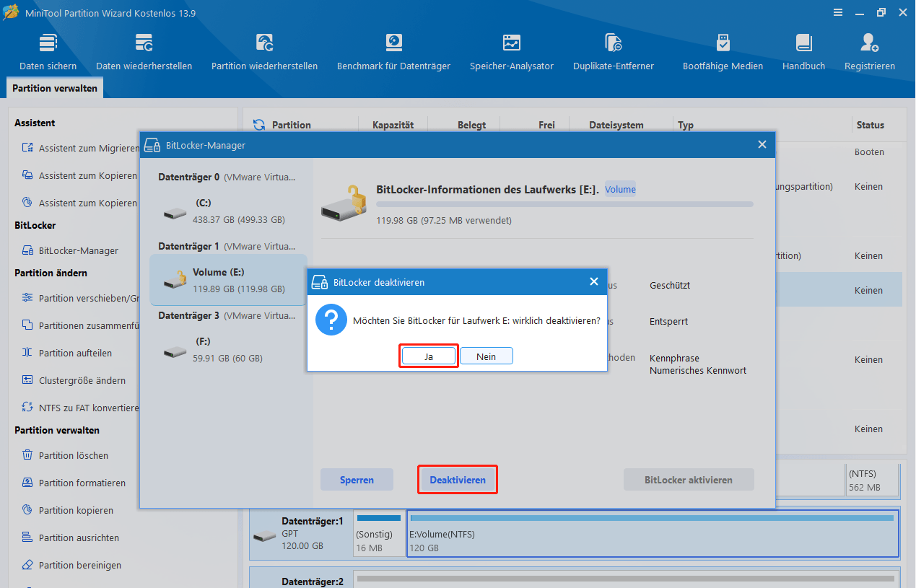The width and height of the screenshot is (916, 588).
Task: Select the (Sonstig) 16 MB partition block
Action: 379,534
